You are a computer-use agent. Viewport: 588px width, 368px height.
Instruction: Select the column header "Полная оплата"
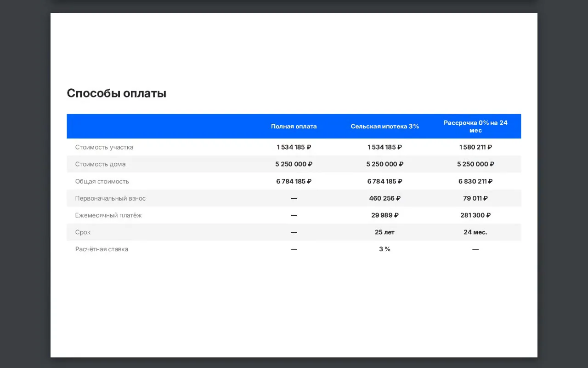coord(294,126)
